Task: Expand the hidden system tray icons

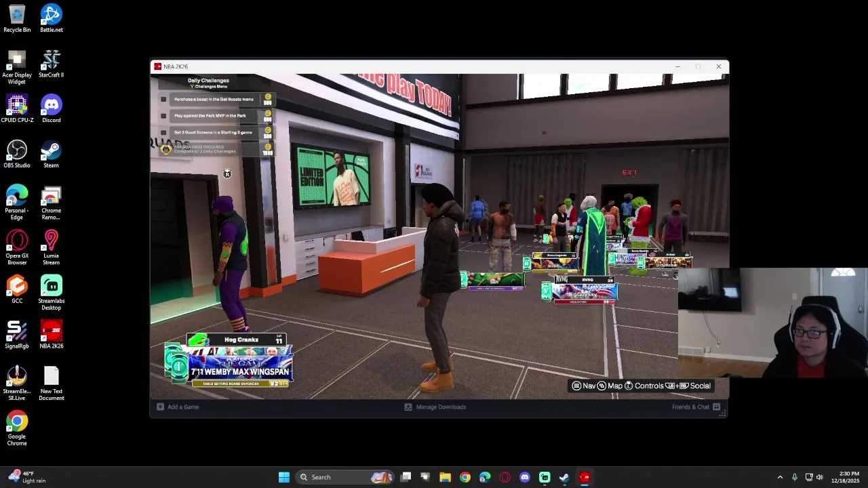Action: point(780,477)
